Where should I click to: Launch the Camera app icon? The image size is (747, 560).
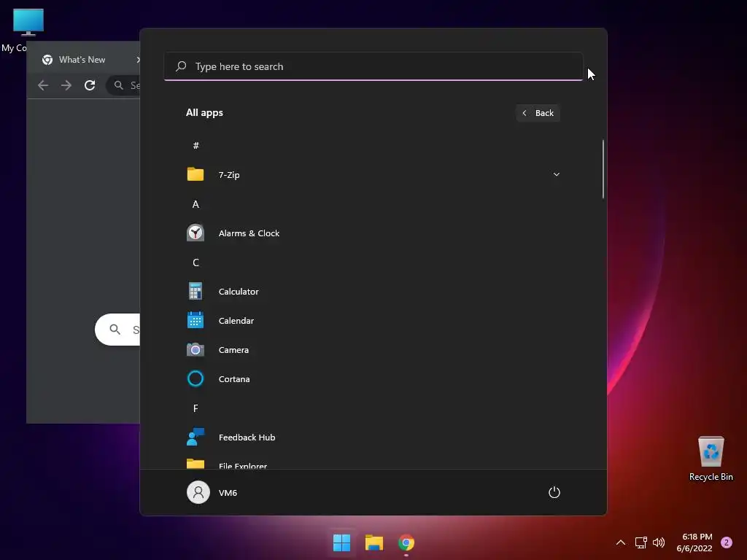click(x=196, y=349)
